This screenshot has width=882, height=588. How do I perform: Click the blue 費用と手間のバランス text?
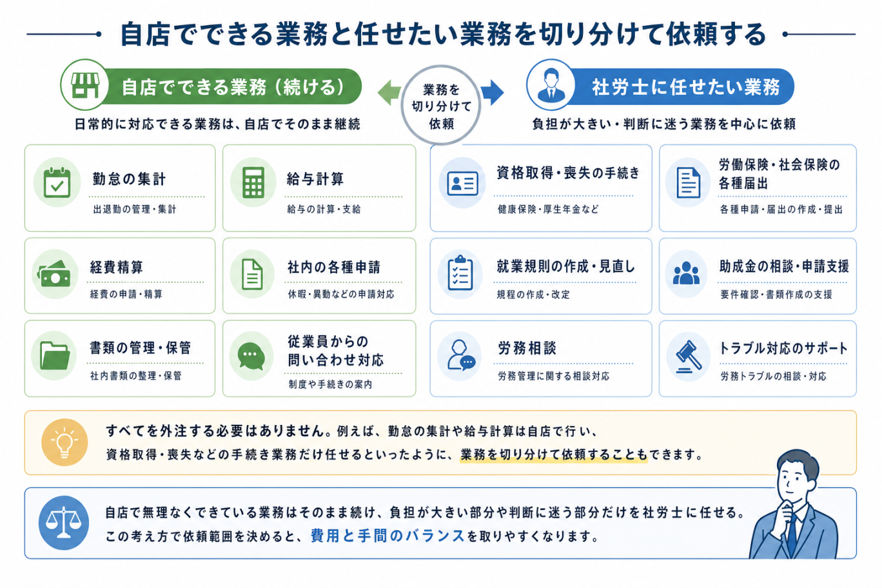387,536
